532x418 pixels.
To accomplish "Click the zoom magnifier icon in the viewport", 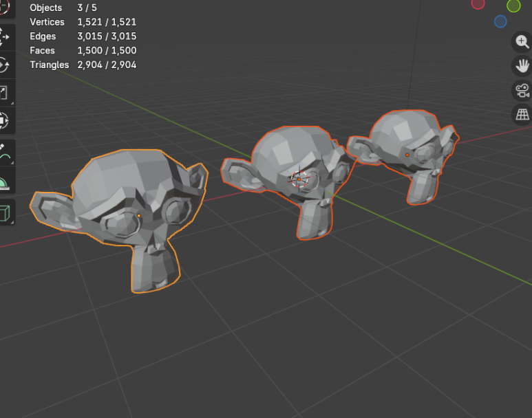I will [522, 42].
